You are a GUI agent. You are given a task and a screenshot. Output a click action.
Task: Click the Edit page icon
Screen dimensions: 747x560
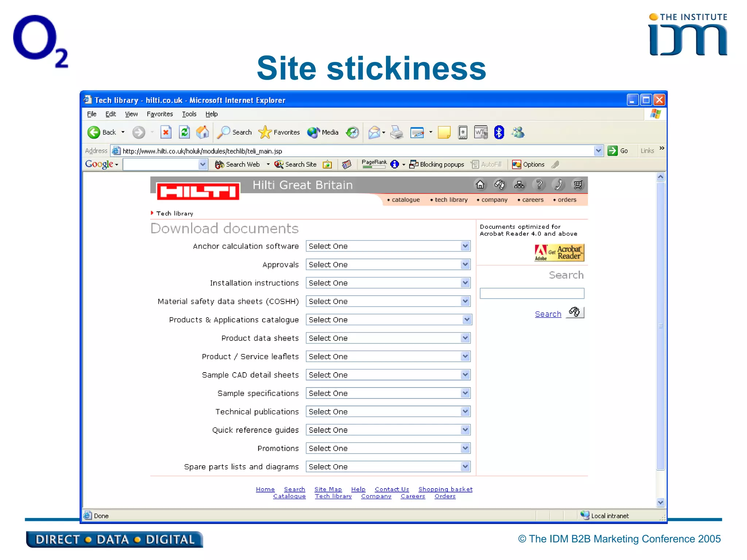(x=417, y=132)
